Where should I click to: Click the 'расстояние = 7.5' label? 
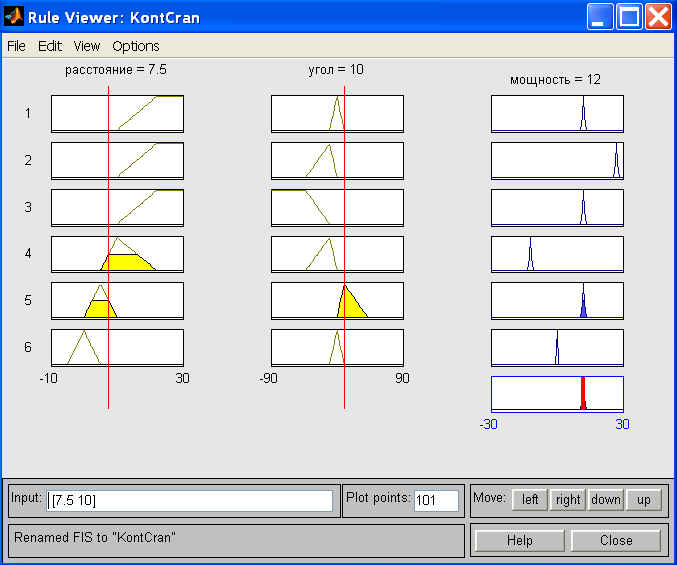116,69
